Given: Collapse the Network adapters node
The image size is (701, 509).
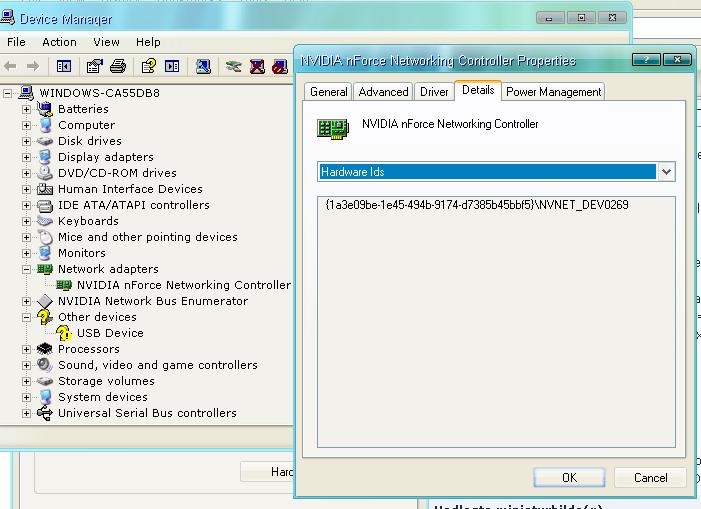Looking at the screenshot, I should tap(26, 269).
